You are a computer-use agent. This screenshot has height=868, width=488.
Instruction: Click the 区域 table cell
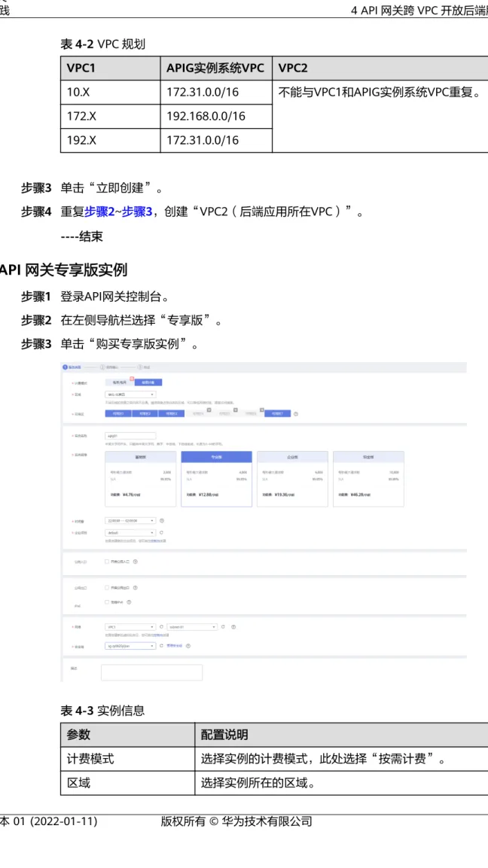click(127, 783)
